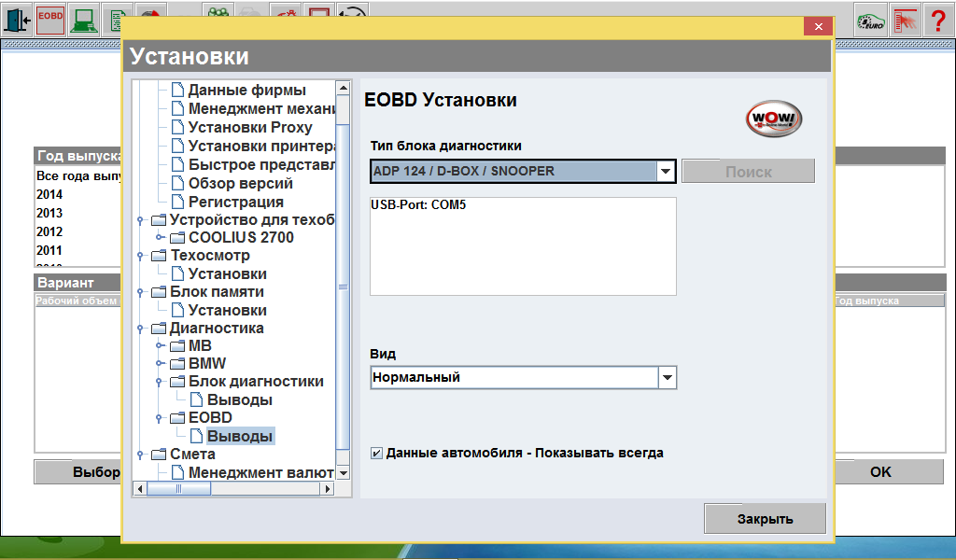Expand the BMW tree node
Screen dimensions: 956x560
(x=159, y=363)
